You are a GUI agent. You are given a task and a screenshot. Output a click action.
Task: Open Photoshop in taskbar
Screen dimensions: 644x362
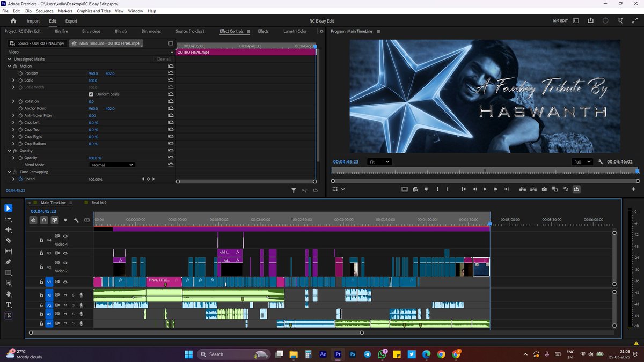coord(353,354)
